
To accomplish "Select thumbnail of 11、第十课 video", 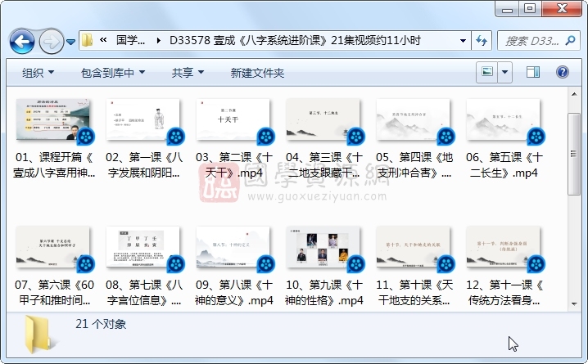I will [x=413, y=247].
